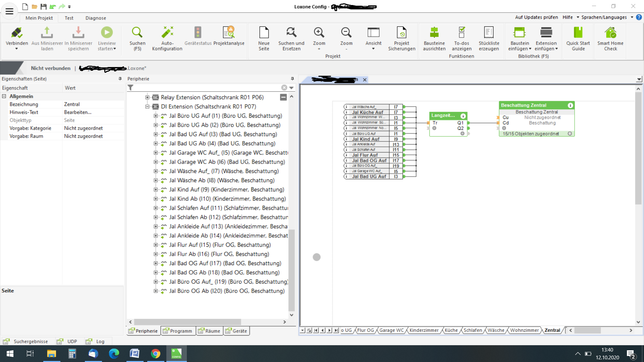
Task: Open Suchen (F5) search tool
Action: [137, 33]
